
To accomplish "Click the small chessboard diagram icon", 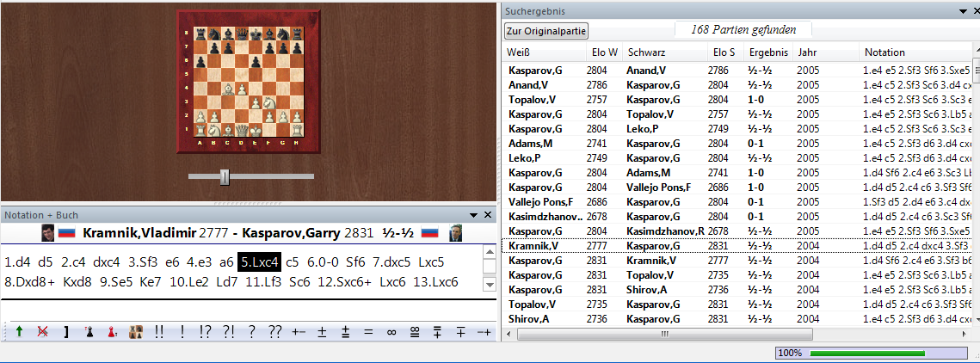I will pos(135,332).
